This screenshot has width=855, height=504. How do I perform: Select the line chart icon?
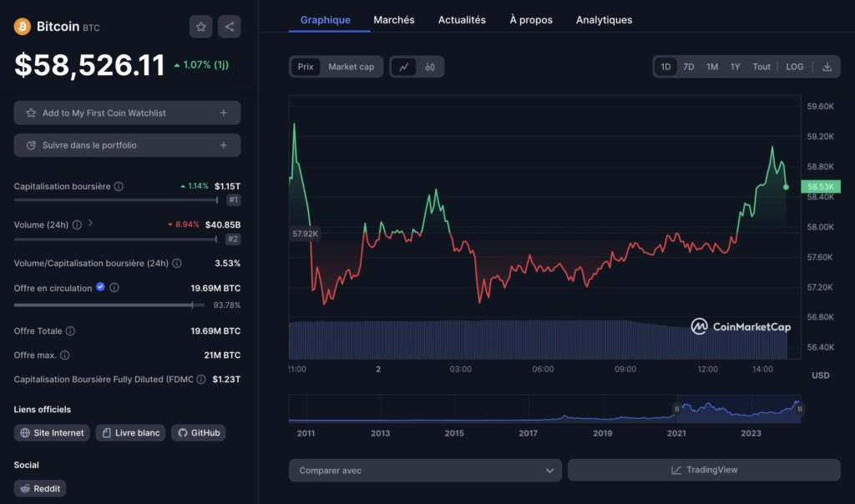coord(404,67)
